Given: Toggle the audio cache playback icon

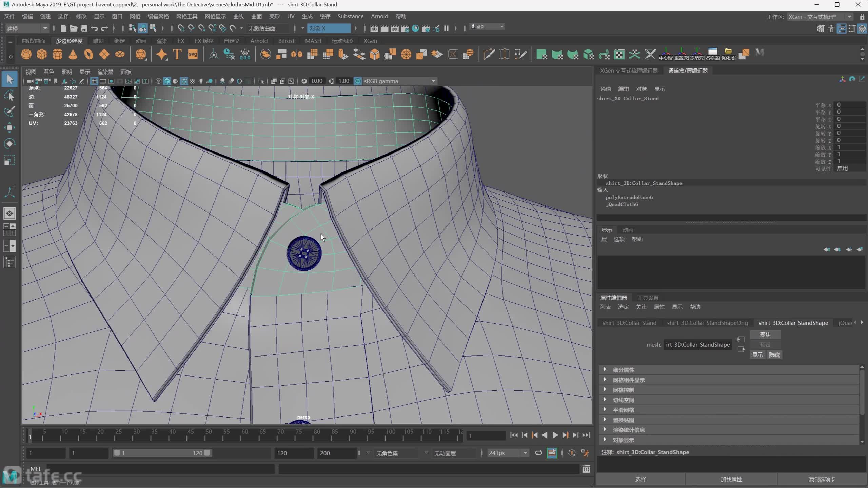Looking at the screenshot, I should 552,453.
